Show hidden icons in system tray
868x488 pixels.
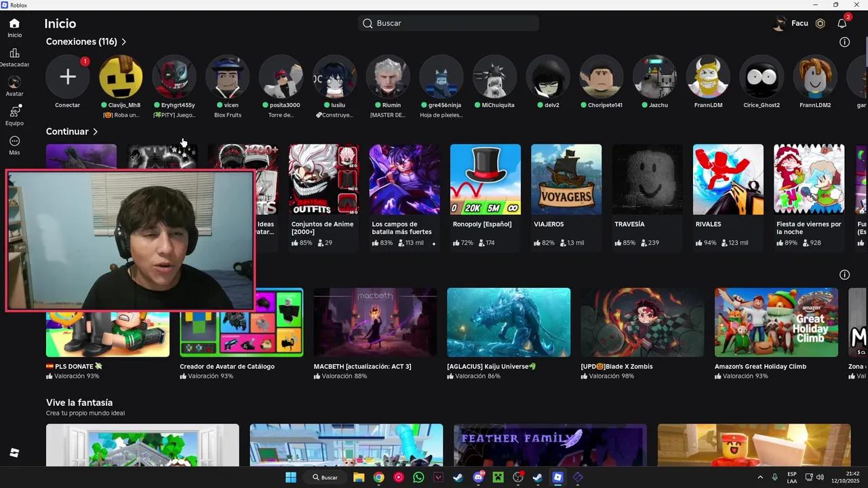coord(760,477)
